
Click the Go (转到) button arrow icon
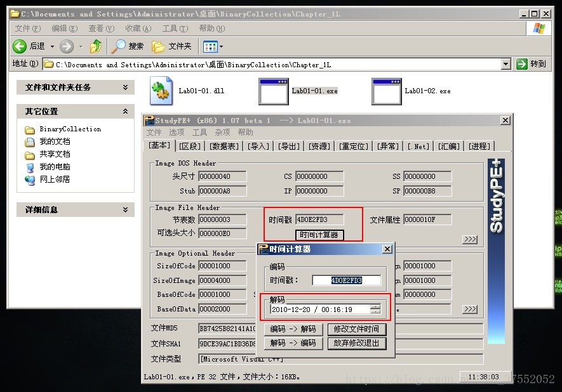point(521,64)
